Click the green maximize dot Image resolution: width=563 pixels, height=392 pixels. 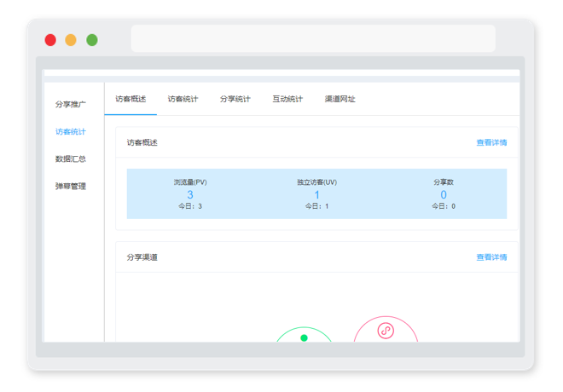click(92, 40)
